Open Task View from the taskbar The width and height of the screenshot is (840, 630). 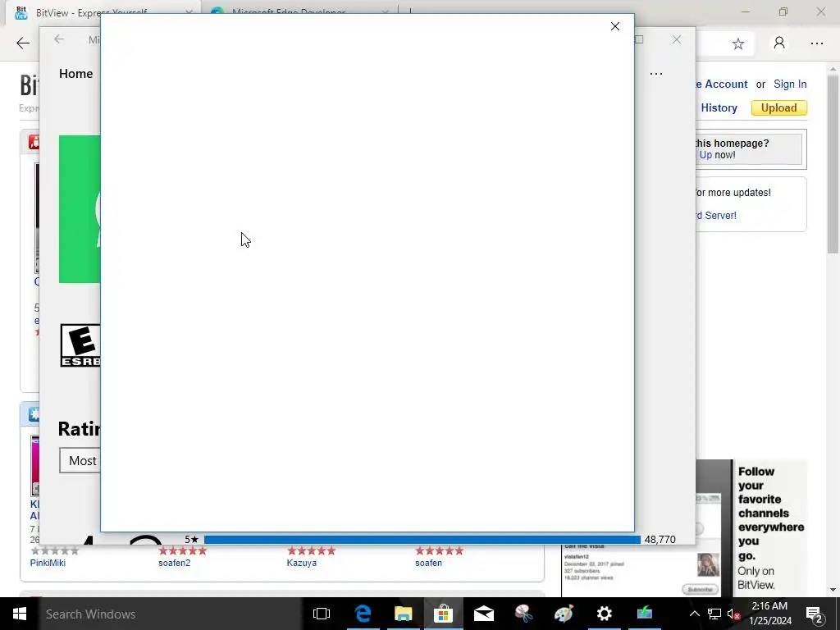(x=322, y=614)
